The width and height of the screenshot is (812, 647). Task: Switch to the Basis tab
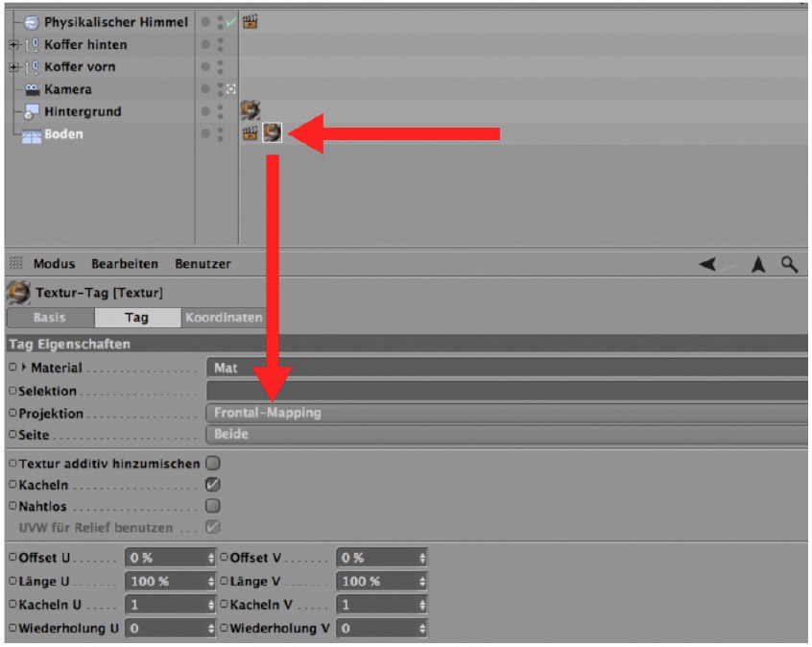[50, 318]
